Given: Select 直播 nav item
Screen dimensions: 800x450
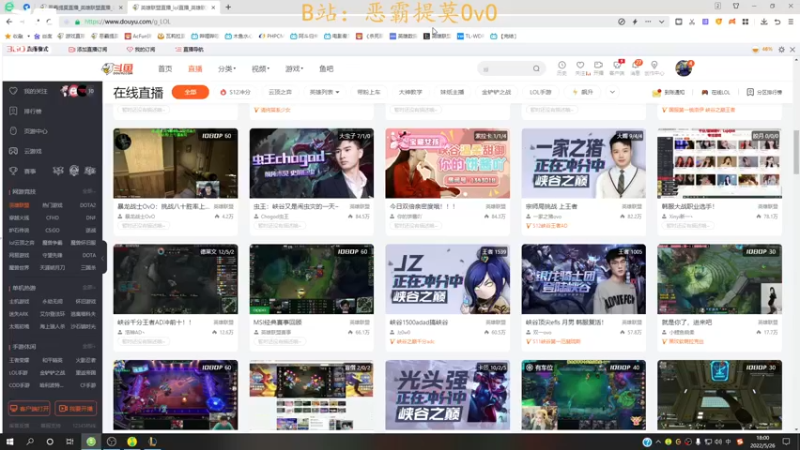Looking at the screenshot, I should (195, 68).
